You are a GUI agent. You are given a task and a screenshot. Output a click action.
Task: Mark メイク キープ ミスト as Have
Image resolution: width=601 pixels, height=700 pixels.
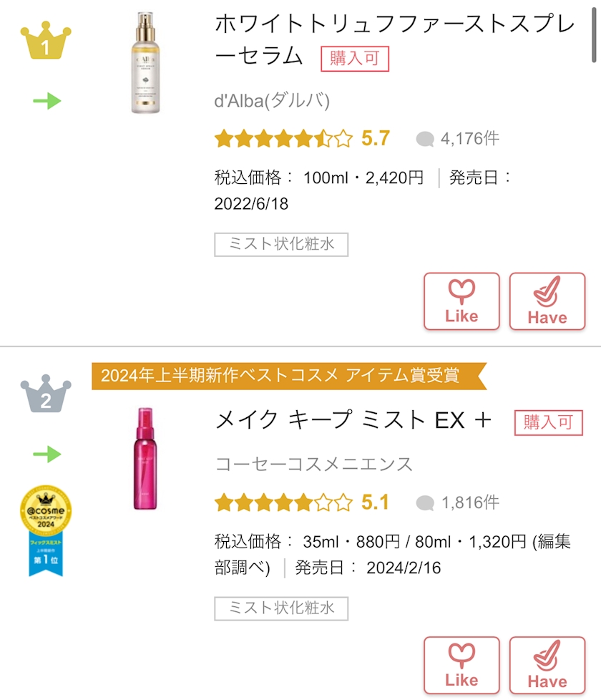[547, 666]
